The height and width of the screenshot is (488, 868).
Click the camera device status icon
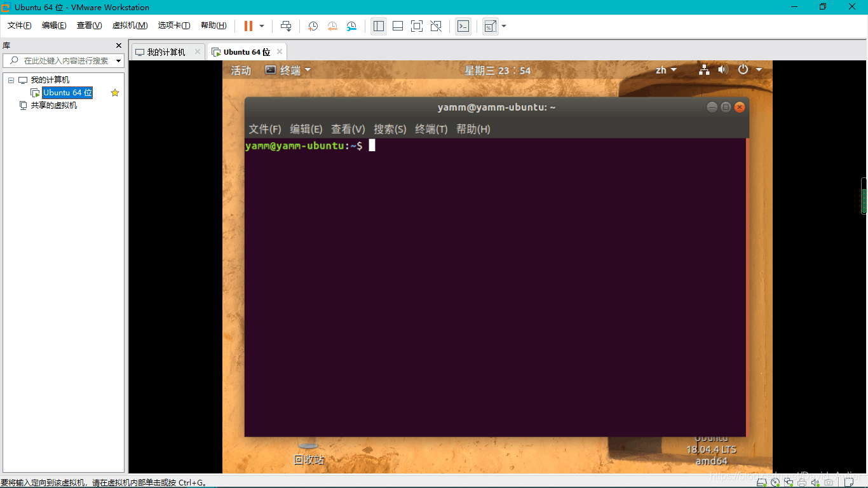click(829, 482)
